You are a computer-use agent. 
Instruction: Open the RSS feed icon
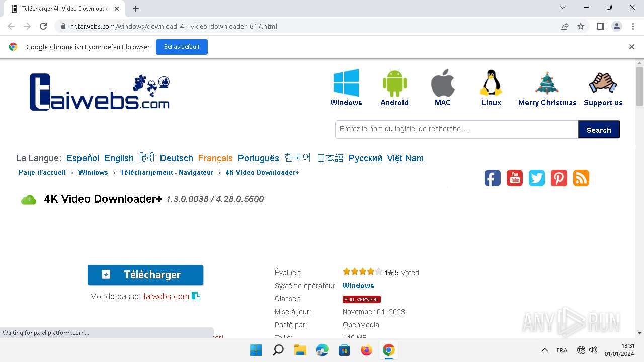click(x=581, y=178)
